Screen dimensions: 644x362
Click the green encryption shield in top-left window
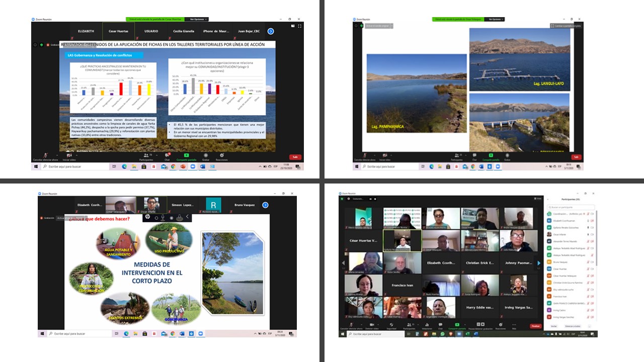click(41, 45)
